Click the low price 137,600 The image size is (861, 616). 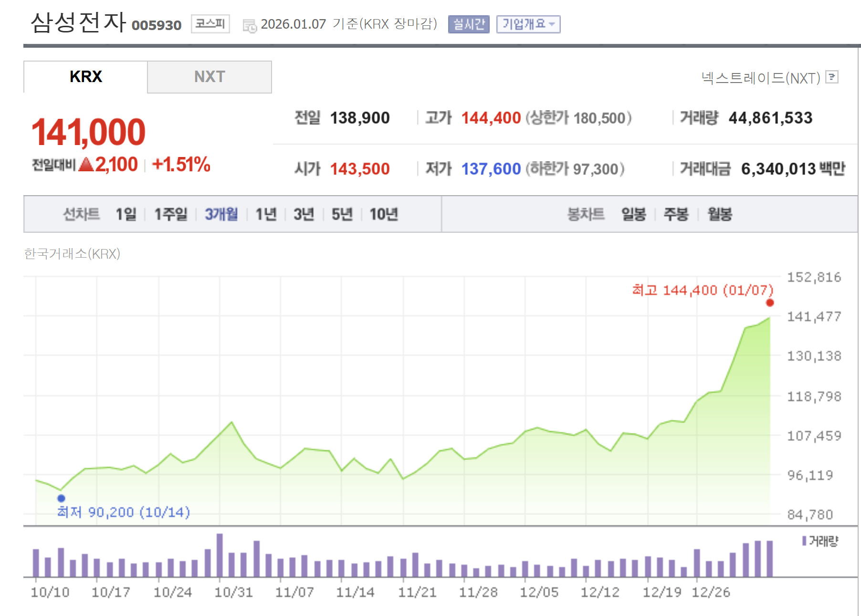pyautogui.click(x=491, y=169)
